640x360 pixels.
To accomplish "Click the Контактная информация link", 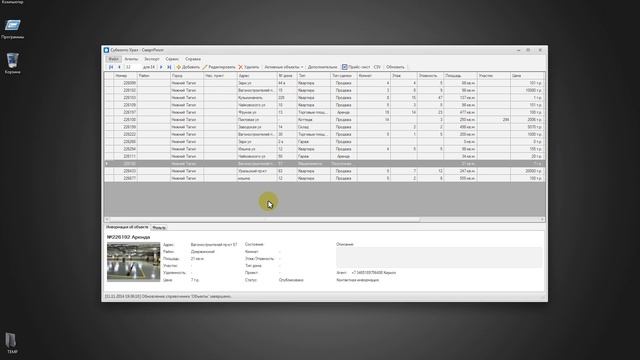I will pos(358,280).
